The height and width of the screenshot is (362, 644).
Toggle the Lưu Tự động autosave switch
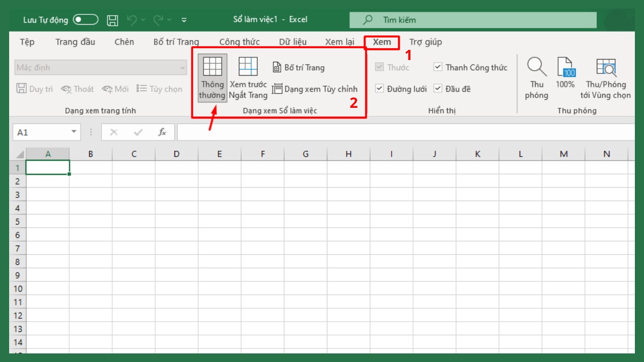tap(85, 19)
